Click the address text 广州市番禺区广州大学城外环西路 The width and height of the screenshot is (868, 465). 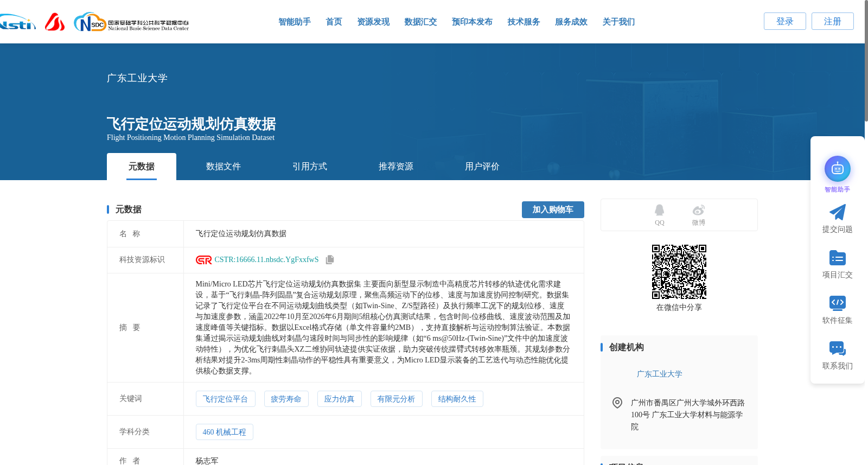coord(687,403)
